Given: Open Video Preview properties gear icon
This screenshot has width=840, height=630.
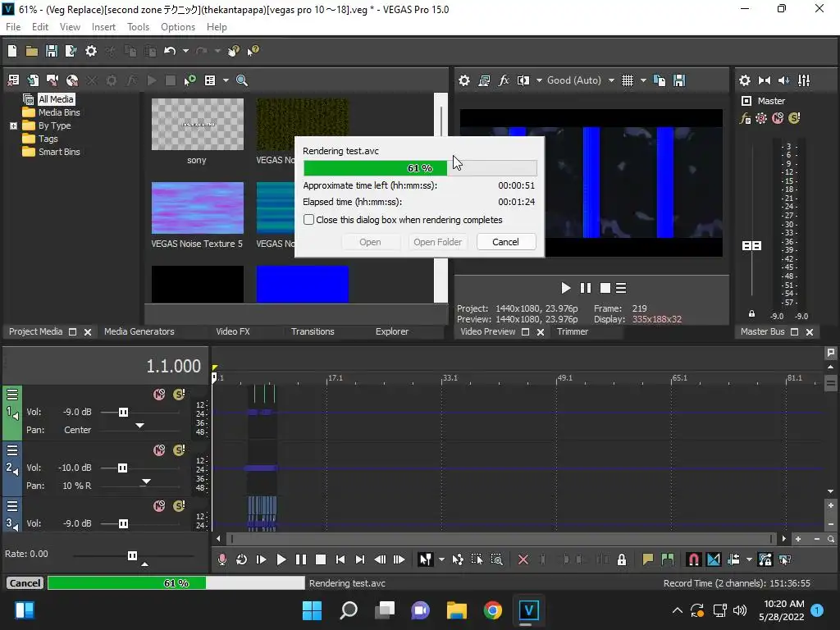Looking at the screenshot, I should pos(464,80).
